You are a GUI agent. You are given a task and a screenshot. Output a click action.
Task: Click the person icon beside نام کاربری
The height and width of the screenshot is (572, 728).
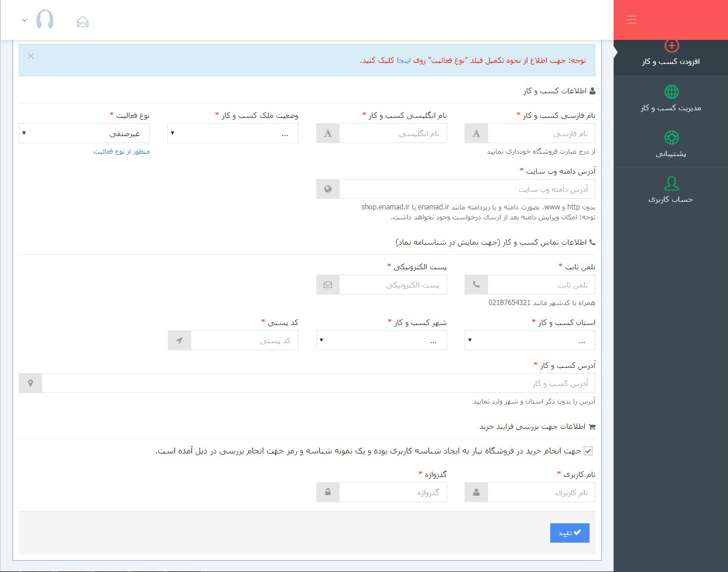[476, 492]
